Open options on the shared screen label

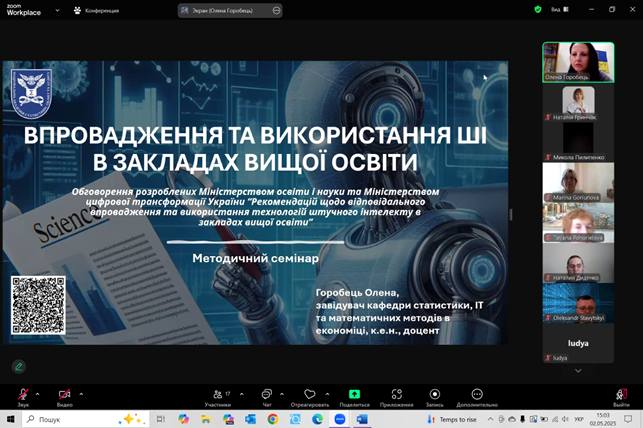[276, 10]
